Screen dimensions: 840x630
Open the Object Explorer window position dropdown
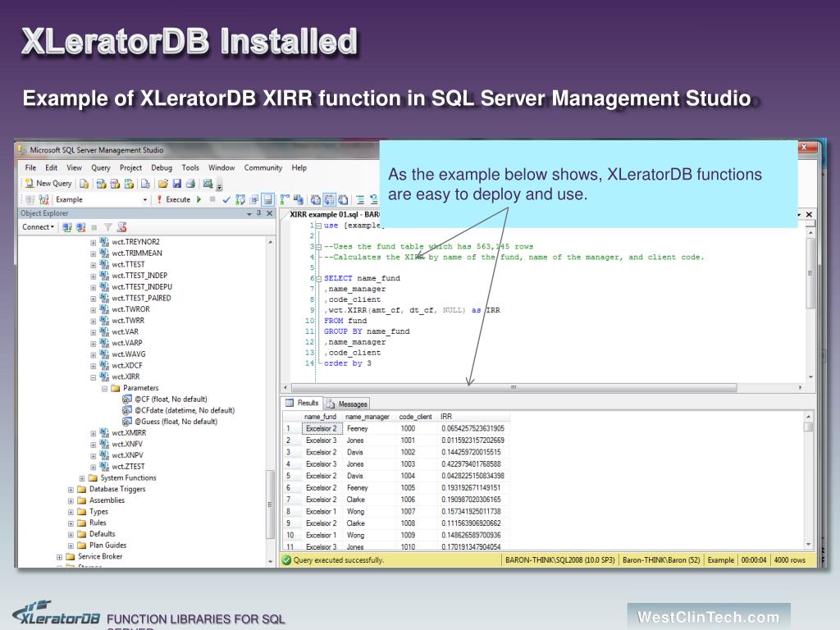(249, 214)
